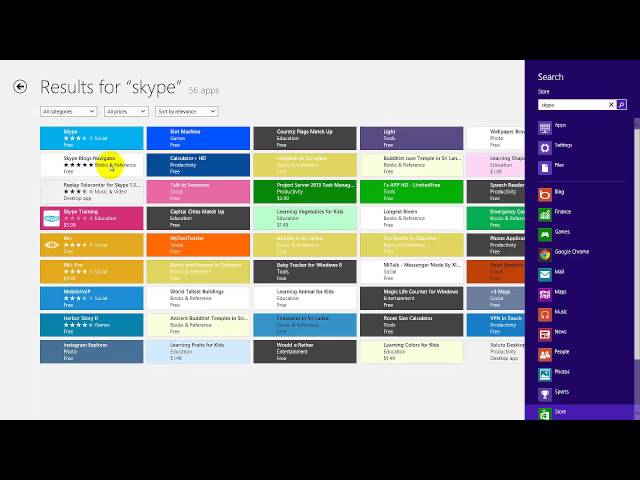
Task: Click the magnifier search button
Action: point(621,105)
